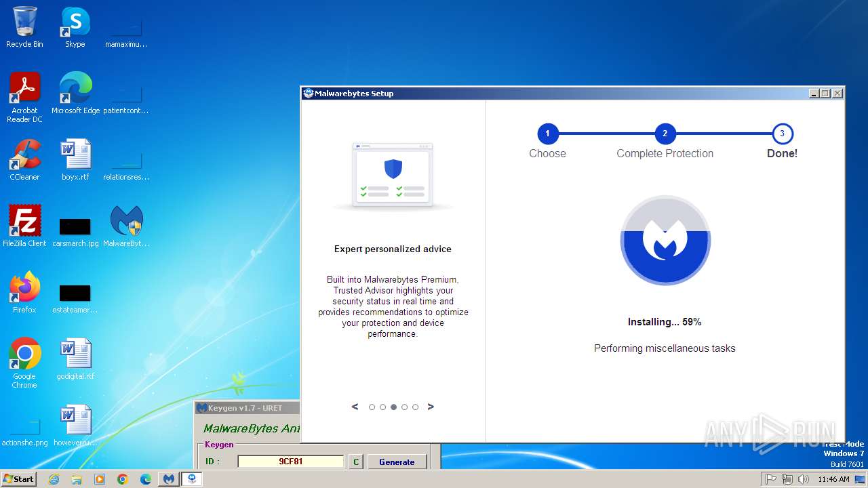This screenshot has height=488, width=868.
Task: Launch Acrobat Reader DC shortcut
Action: pos(24,97)
